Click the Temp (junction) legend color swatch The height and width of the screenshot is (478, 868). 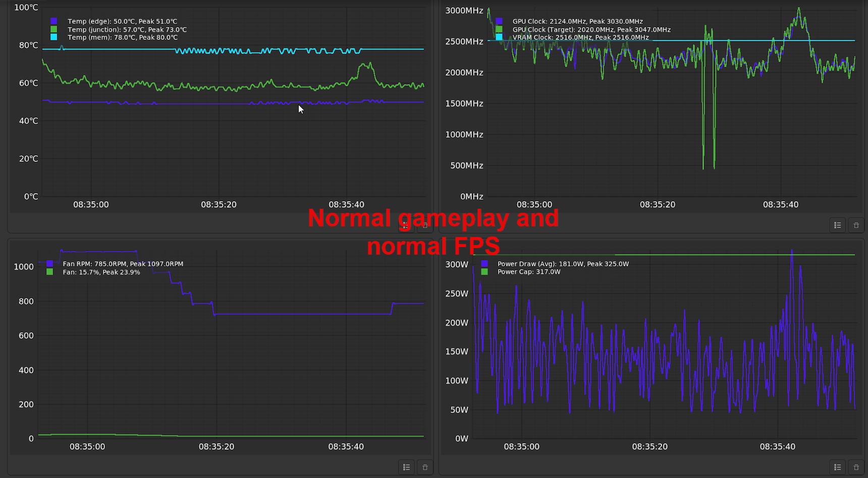54,29
